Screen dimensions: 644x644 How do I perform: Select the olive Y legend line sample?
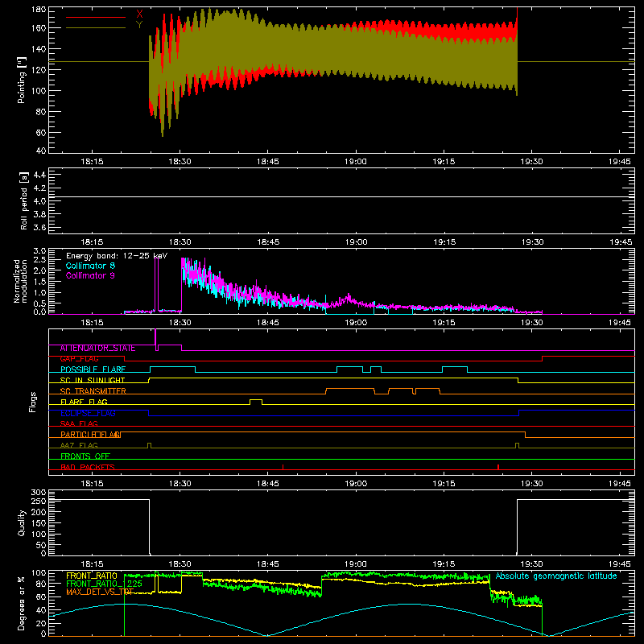pos(96,27)
